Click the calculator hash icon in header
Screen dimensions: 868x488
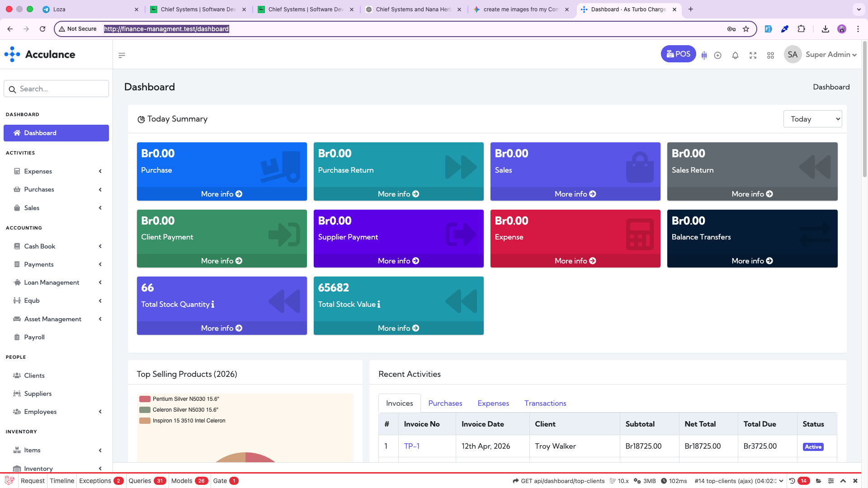click(704, 55)
